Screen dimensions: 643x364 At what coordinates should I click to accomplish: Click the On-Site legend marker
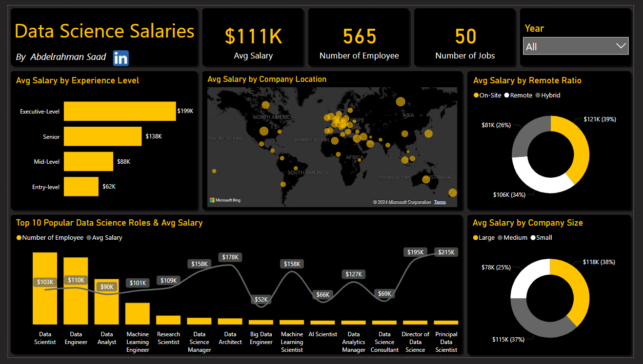coord(476,96)
